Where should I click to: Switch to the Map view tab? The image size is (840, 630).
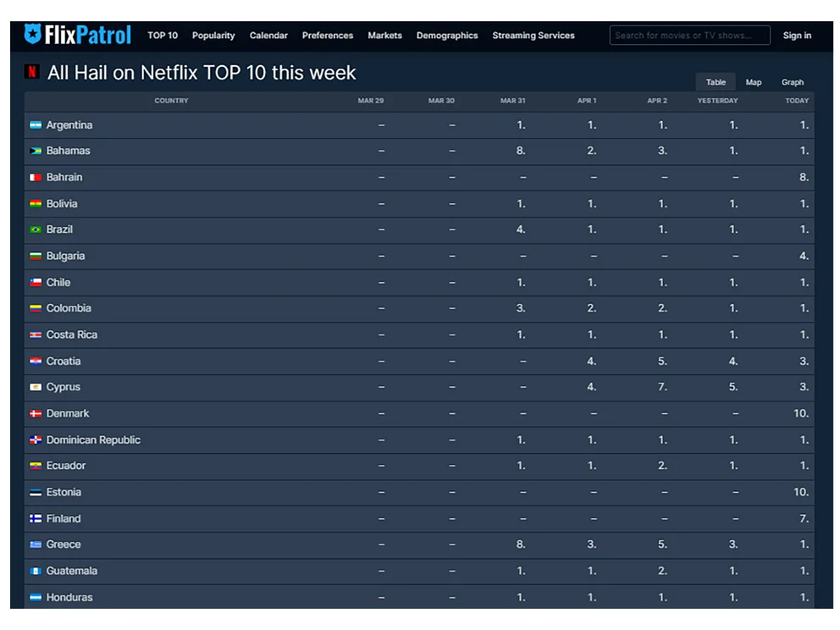[x=753, y=82]
